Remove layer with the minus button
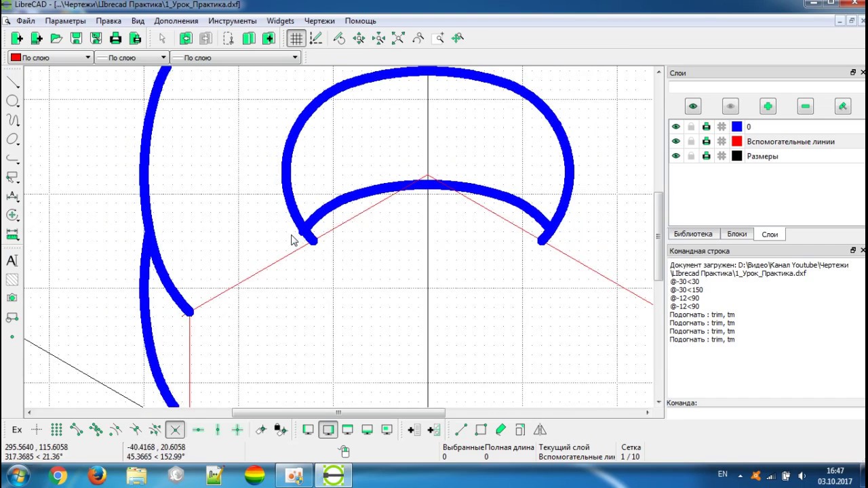Screen dimensions: 868x488 point(805,106)
